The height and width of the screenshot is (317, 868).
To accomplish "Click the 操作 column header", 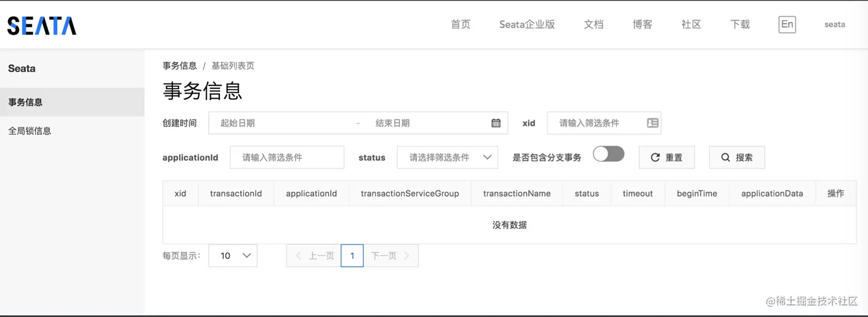I will 836,194.
